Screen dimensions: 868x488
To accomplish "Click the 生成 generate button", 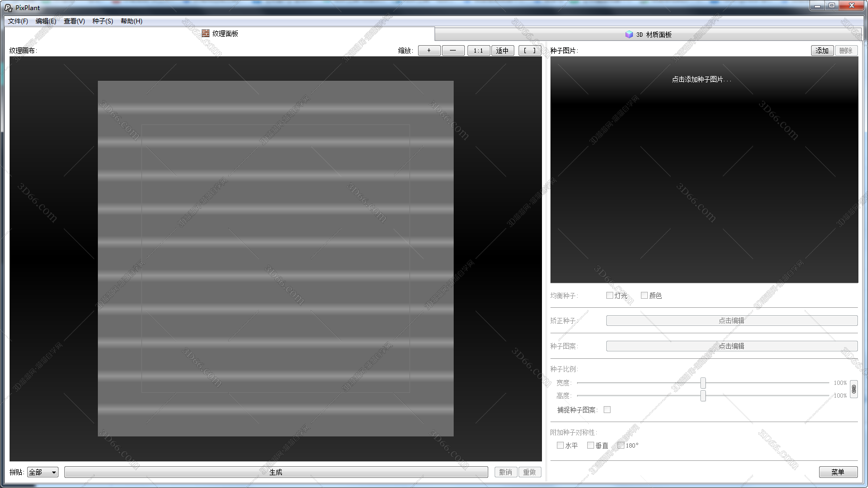I will 276,472.
